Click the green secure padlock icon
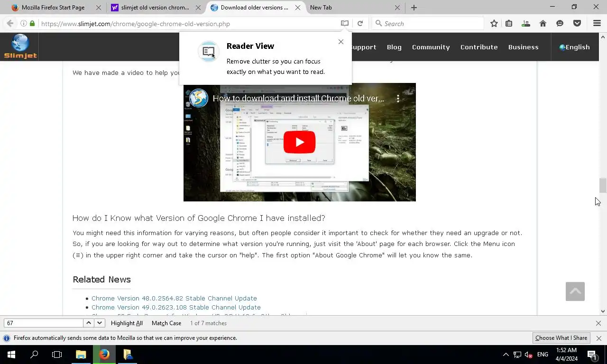The image size is (607, 364). pos(32,23)
